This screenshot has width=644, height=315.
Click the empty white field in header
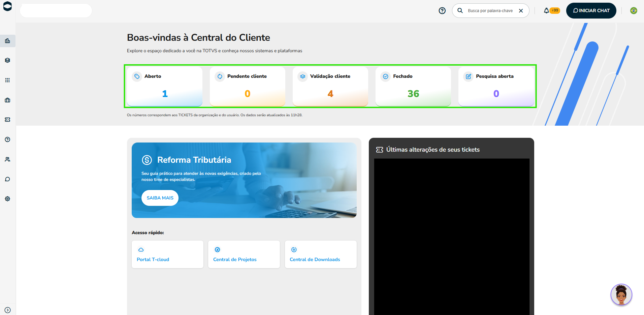(56, 11)
